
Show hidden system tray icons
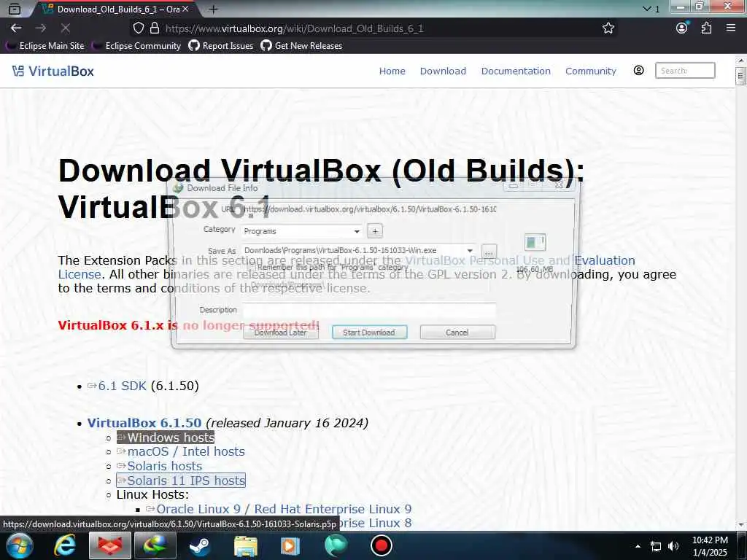point(638,546)
